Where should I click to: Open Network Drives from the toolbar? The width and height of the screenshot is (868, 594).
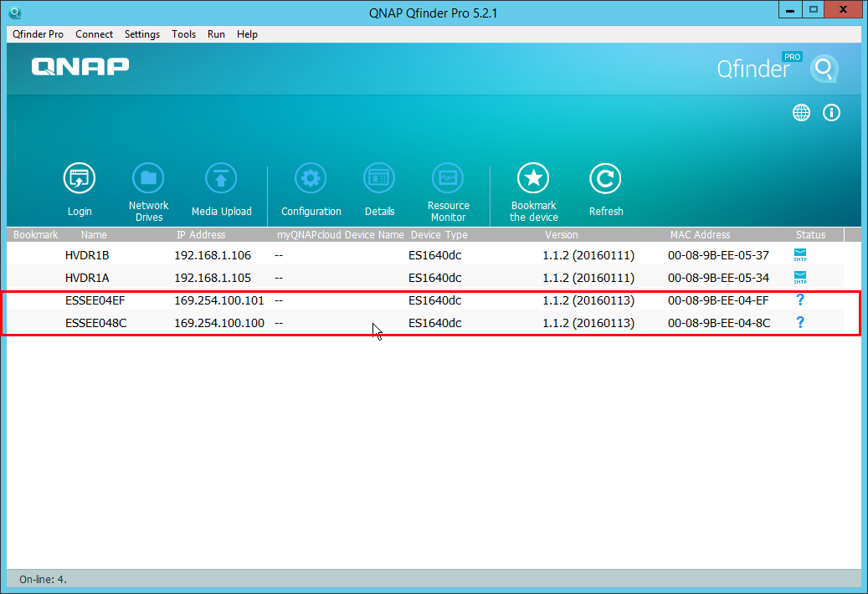click(148, 179)
